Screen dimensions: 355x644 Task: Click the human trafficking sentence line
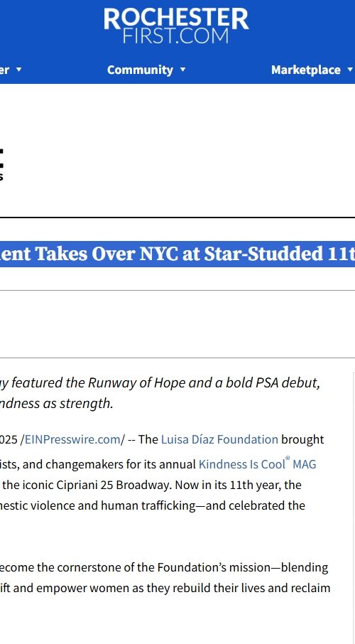coord(152,505)
